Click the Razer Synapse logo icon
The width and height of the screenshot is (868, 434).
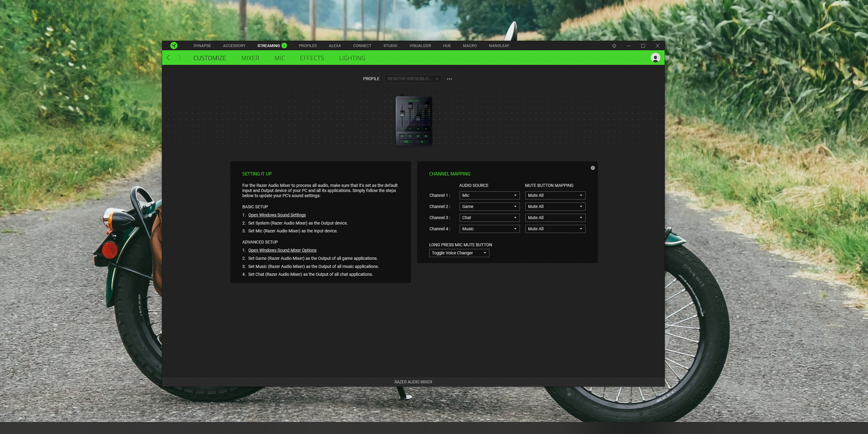pos(174,46)
